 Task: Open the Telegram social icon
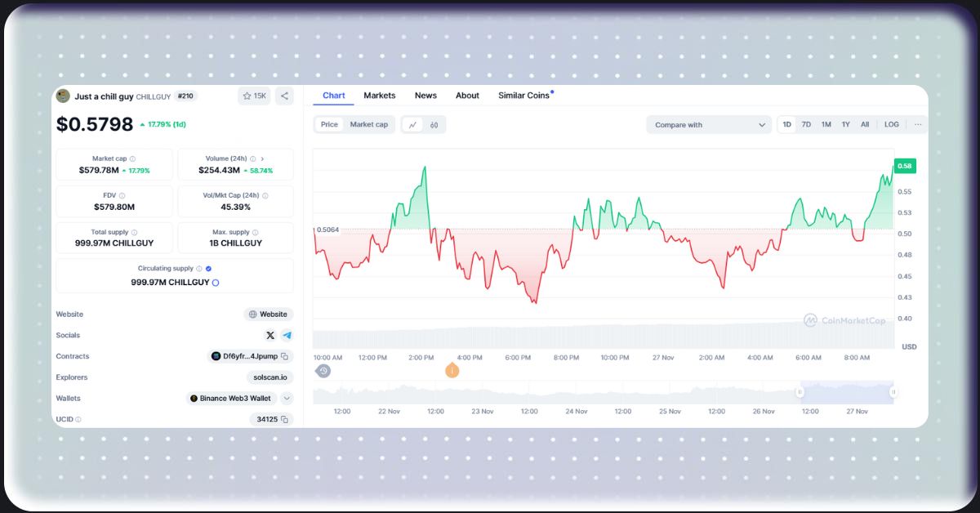pos(287,335)
